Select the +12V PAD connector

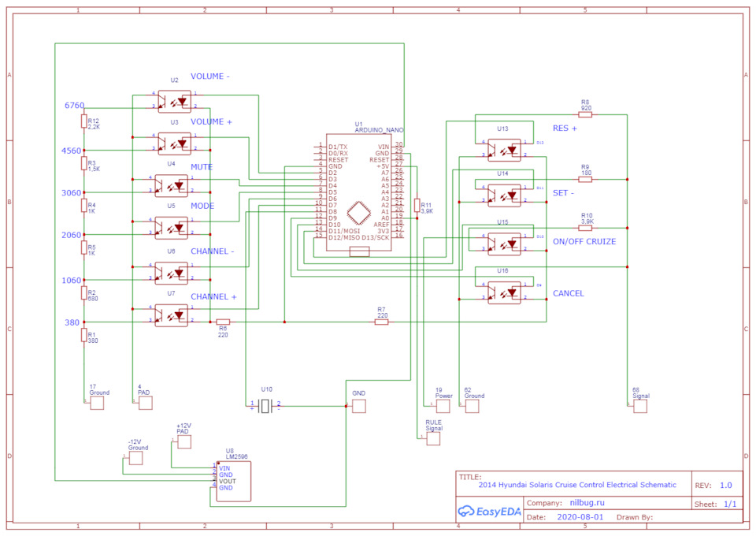[184, 441]
